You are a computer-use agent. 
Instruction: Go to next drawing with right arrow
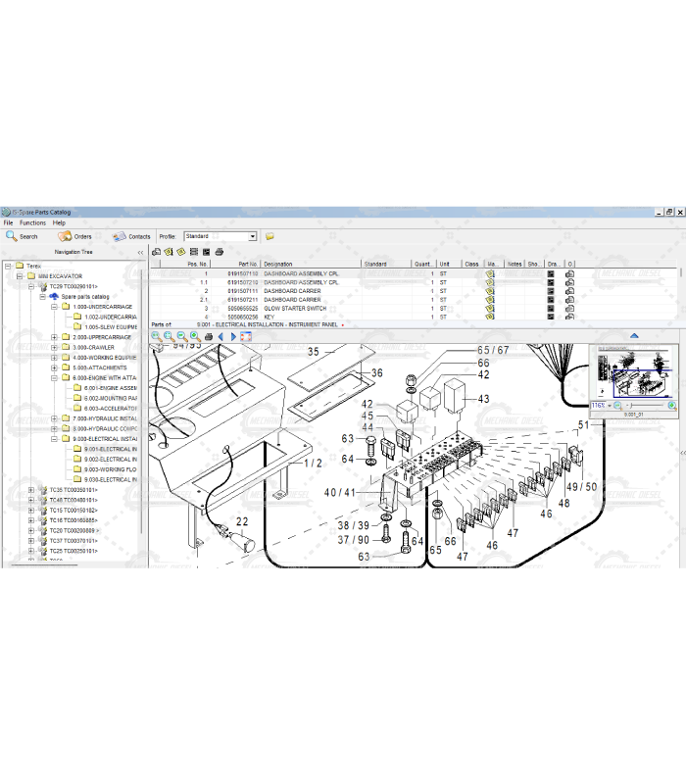[x=233, y=336]
